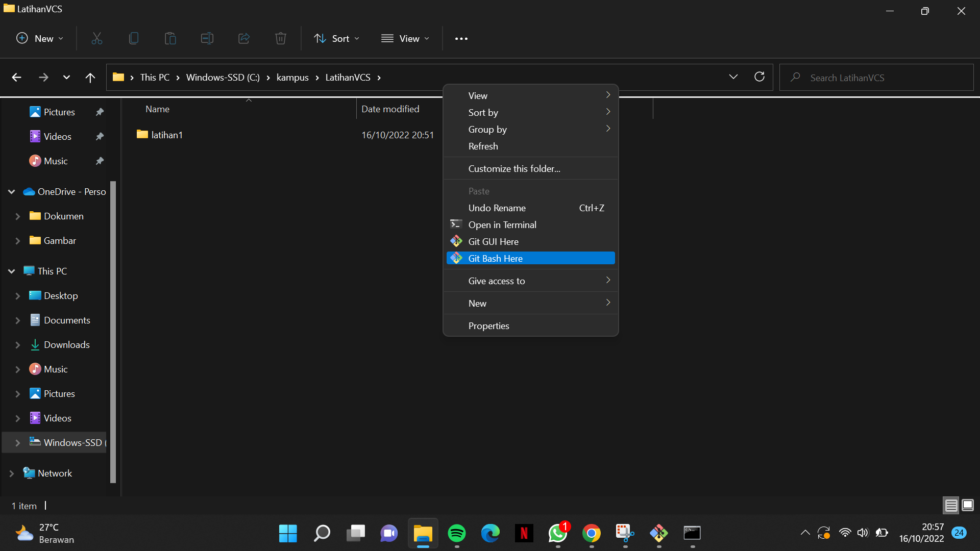Viewport: 980px width, 551px height.
Task: Select the Delete icon
Action: tap(280, 38)
